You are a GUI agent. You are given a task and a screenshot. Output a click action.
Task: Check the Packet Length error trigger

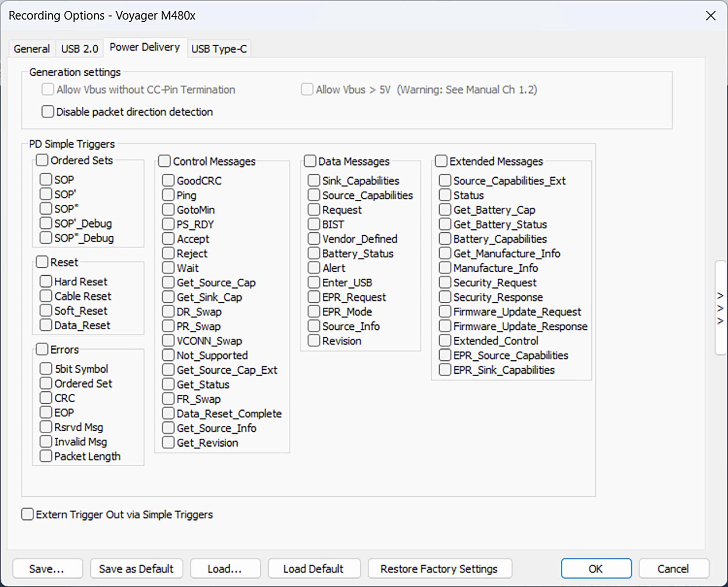[x=46, y=456]
